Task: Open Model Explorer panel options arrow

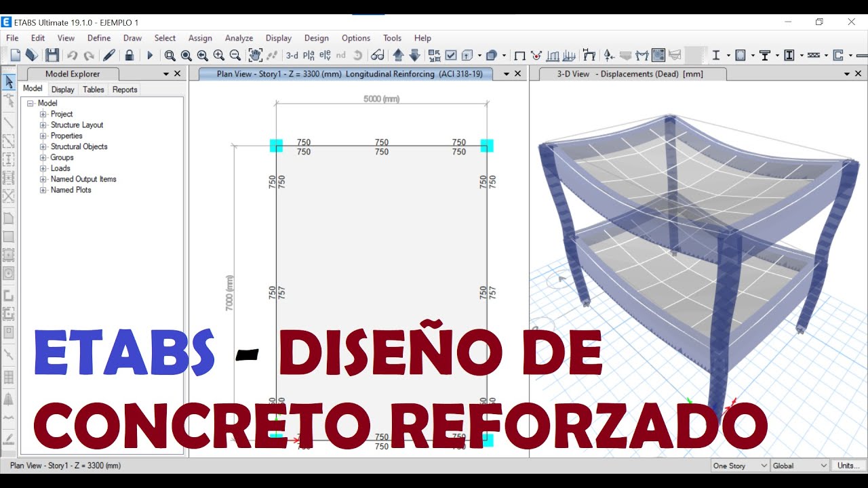Action: coord(166,74)
